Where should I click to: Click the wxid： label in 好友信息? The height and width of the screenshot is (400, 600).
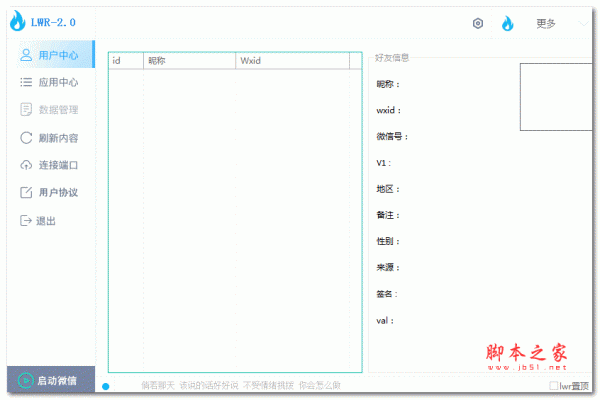[x=389, y=110]
